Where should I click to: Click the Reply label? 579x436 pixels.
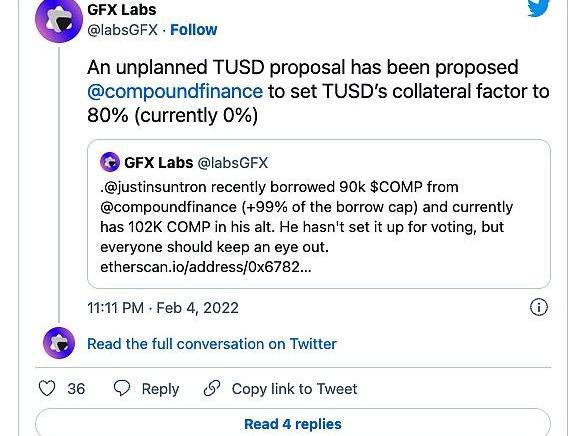160,389
